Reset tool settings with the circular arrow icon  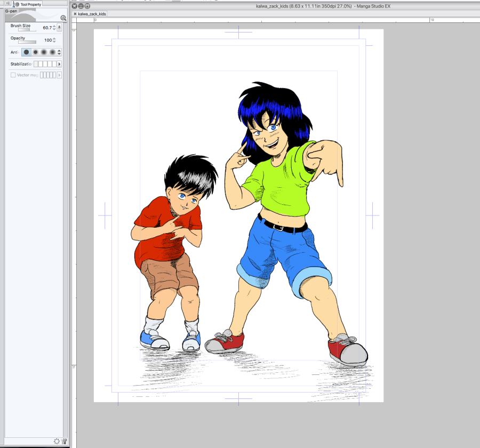[57, 441]
